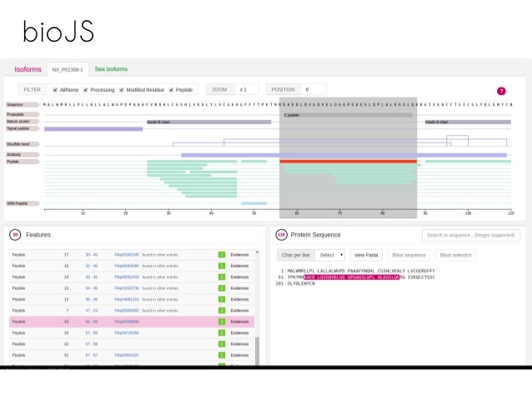Image resolution: width=532 pixels, height=399 pixels.
Task: Open the Char per line Select dropdown
Action: click(x=329, y=255)
